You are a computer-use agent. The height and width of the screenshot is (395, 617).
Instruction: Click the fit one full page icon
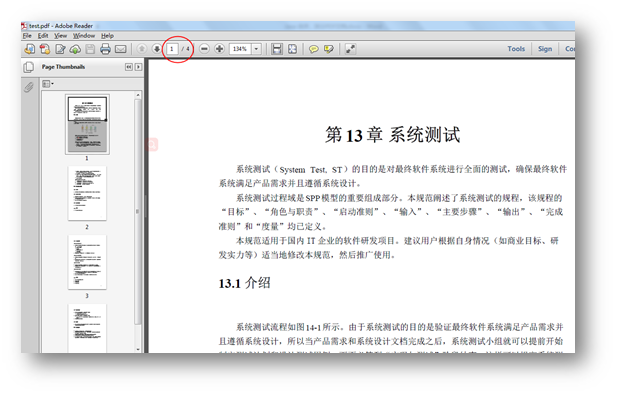(x=292, y=49)
